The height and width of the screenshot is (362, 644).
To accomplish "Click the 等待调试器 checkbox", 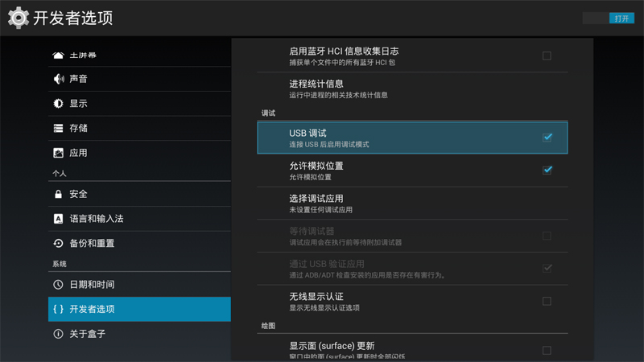I will 547,236.
